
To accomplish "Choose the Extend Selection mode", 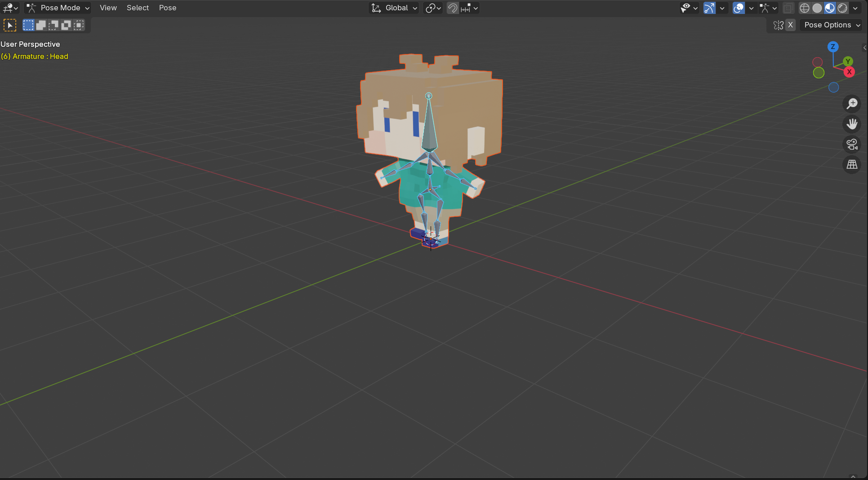I will coord(41,25).
